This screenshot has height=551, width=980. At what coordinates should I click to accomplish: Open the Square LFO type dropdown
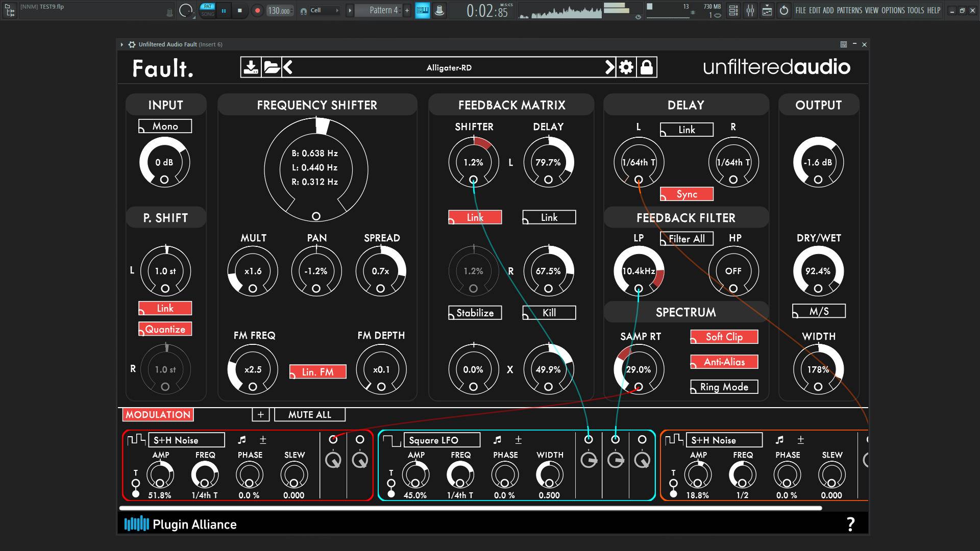[442, 440]
